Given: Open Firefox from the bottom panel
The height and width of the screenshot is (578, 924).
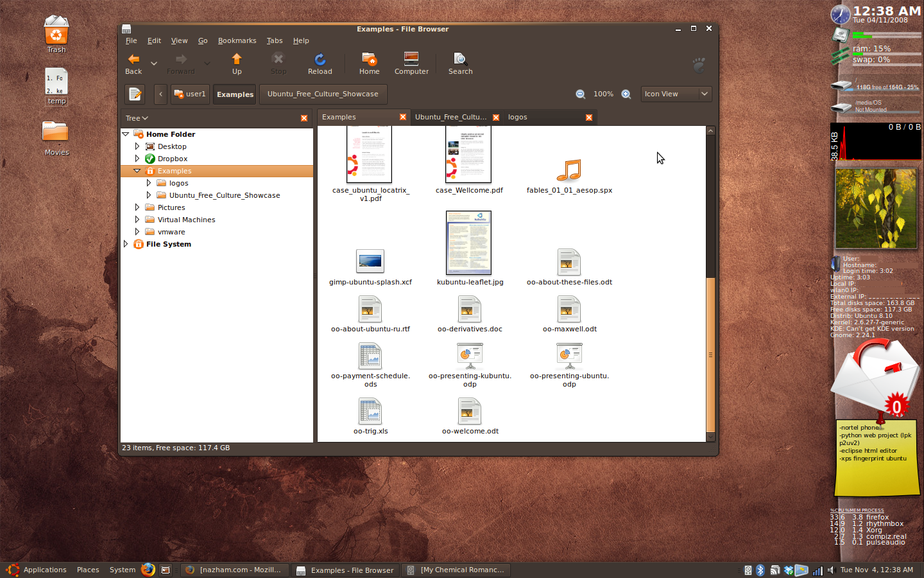Looking at the screenshot, I should tap(148, 570).
